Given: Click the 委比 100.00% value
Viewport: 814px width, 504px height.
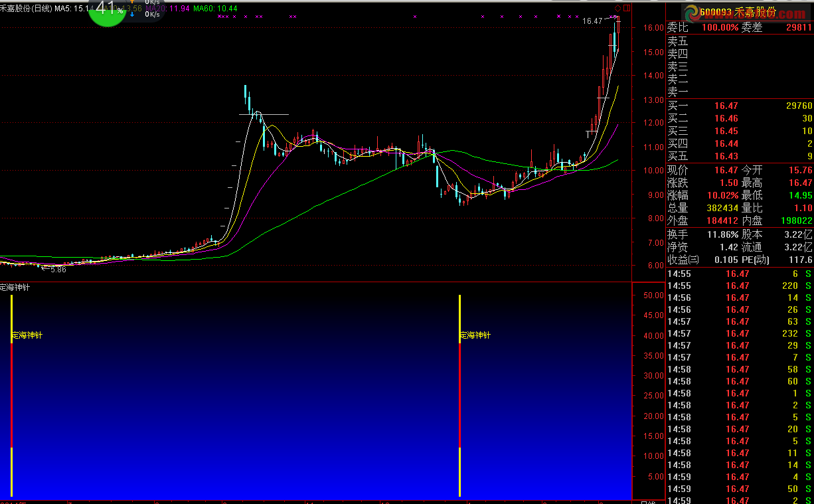Looking at the screenshot, I should pyautogui.click(x=720, y=27).
